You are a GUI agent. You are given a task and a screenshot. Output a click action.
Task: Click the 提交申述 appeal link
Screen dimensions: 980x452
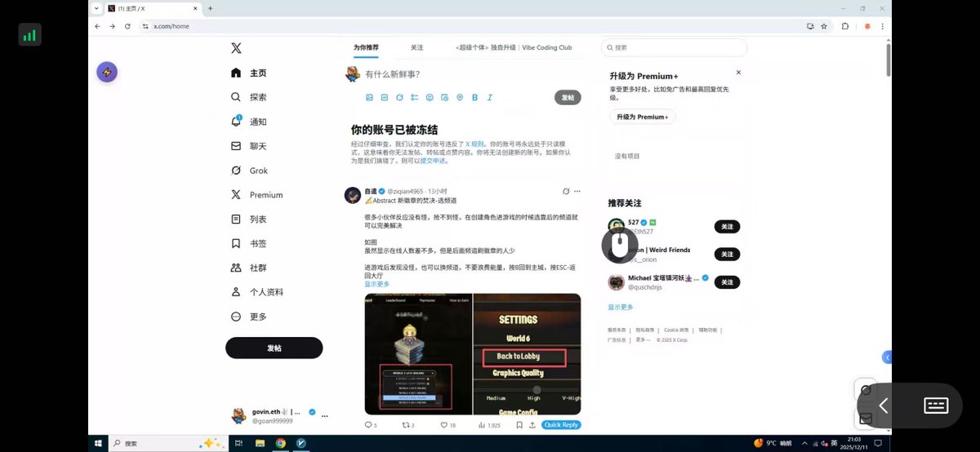tap(433, 161)
